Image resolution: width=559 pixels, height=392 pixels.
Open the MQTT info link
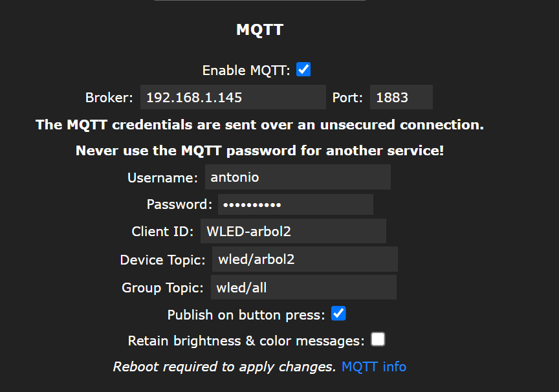(374, 367)
